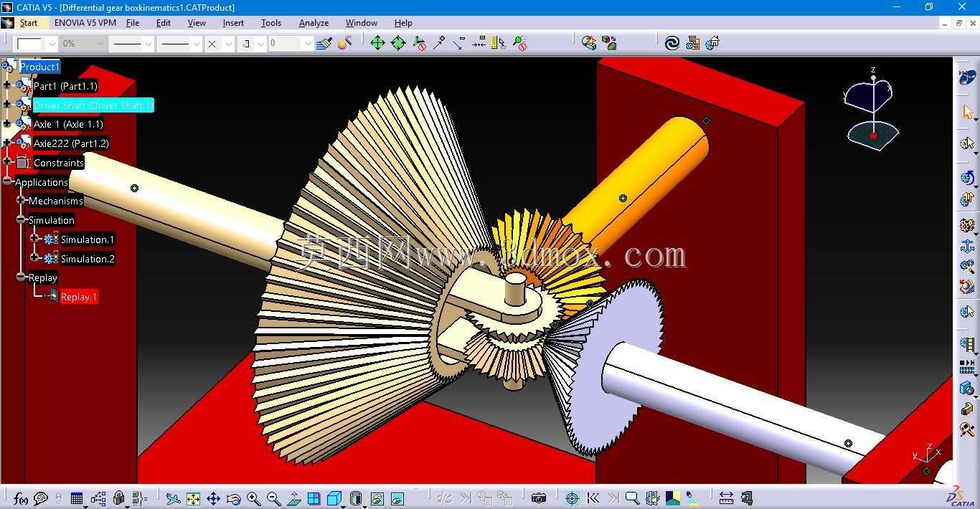Open the Analyze menu

314,23
